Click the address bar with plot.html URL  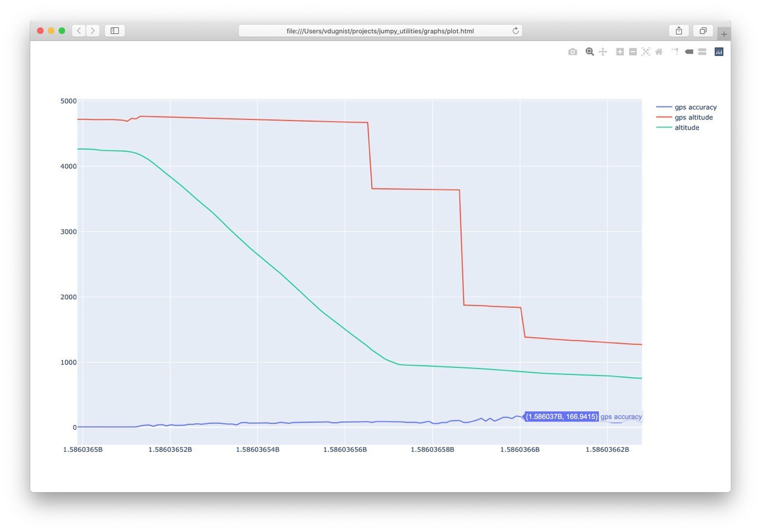pyautogui.click(x=380, y=31)
